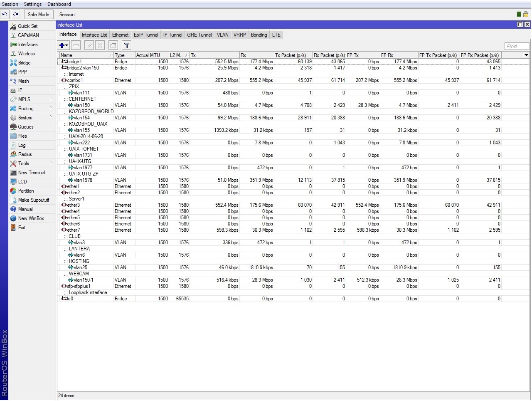
Task: Click the undo arrow icon
Action: (5, 14)
